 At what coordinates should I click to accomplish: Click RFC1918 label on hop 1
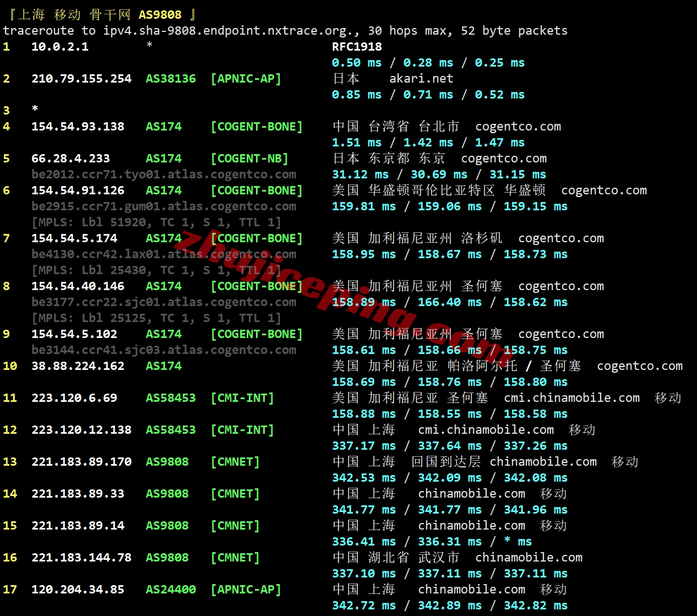(x=357, y=47)
